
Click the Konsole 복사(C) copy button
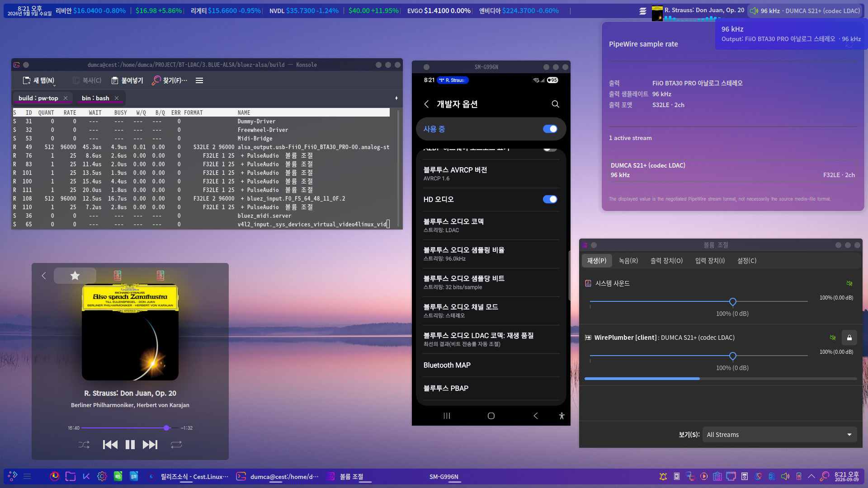coord(87,80)
